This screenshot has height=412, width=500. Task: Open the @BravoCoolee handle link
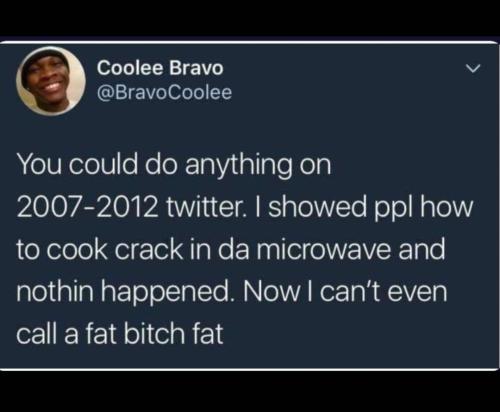tap(164, 92)
